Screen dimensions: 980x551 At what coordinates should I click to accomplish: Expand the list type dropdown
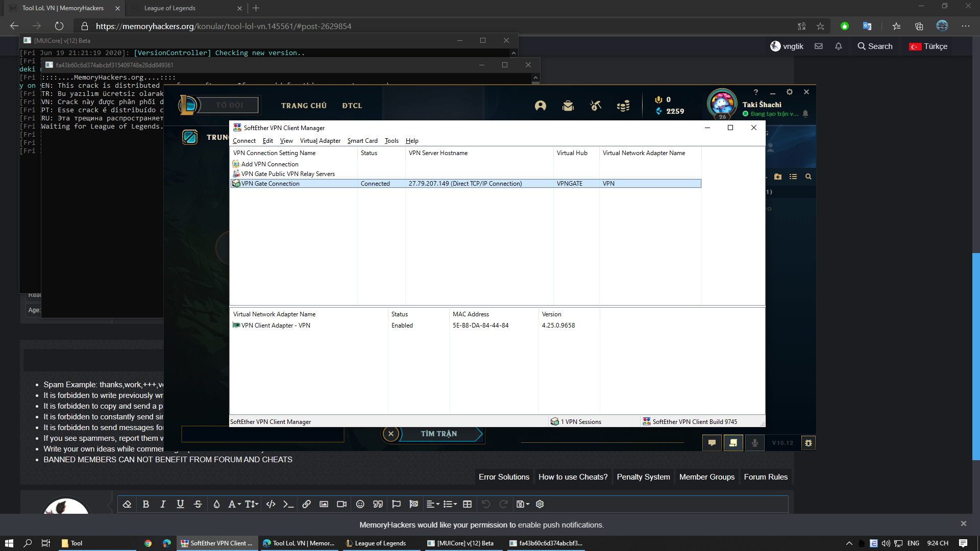click(x=450, y=504)
